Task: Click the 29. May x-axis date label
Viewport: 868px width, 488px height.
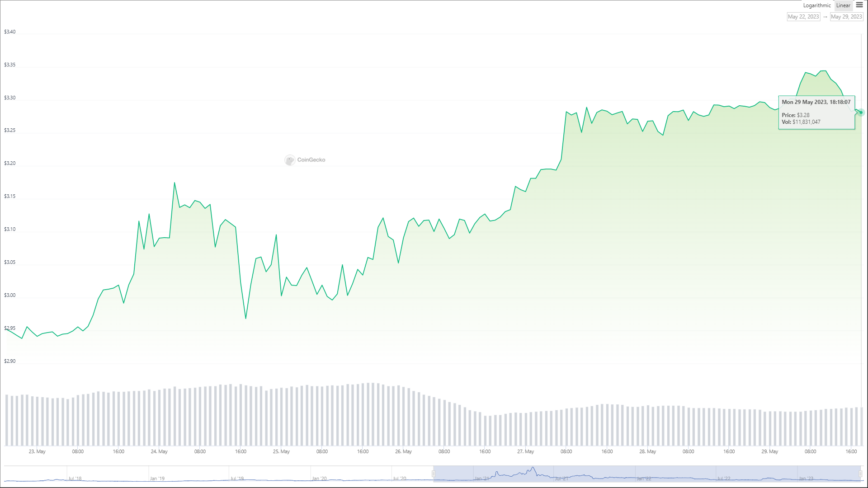Action: 769,451
